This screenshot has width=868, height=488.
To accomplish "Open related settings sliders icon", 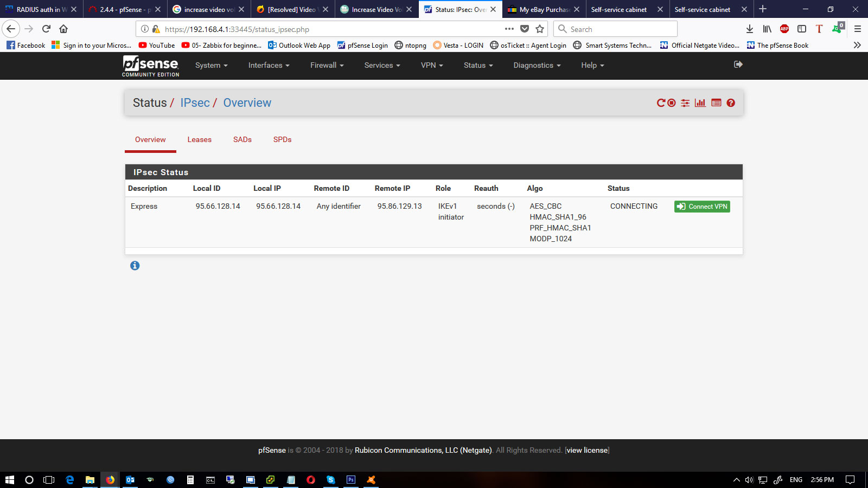I will (686, 103).
